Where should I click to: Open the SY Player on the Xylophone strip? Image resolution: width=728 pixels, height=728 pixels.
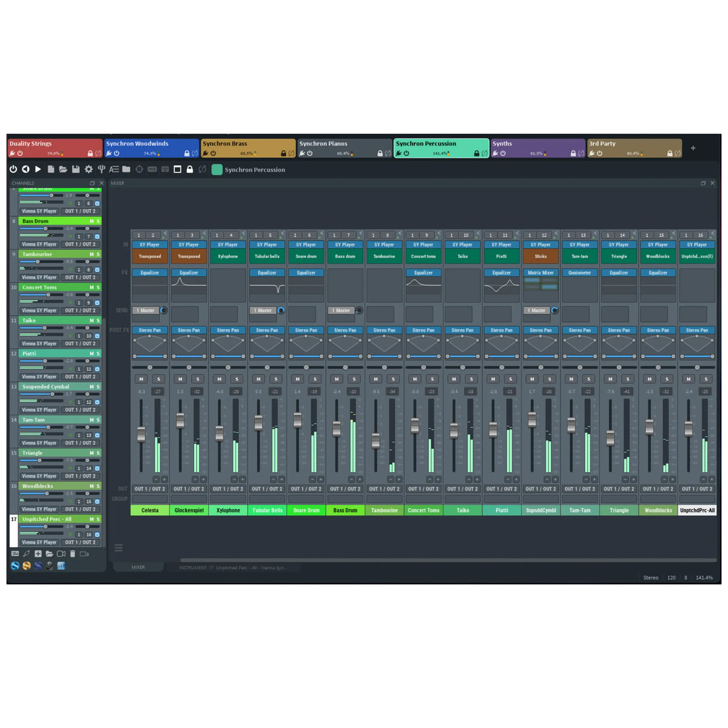(x=228, y=245)
